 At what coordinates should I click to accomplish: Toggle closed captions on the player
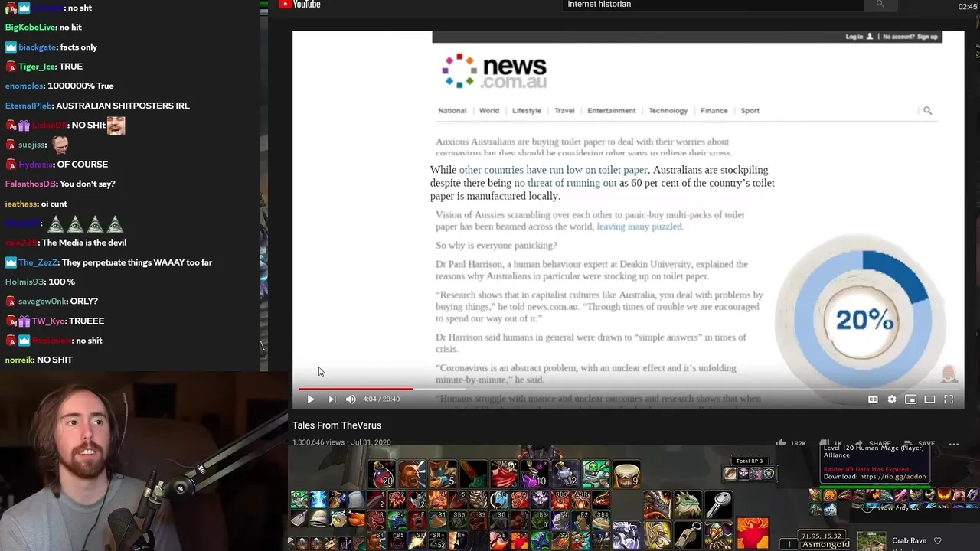pyautogui.click(x=873, y=399)
